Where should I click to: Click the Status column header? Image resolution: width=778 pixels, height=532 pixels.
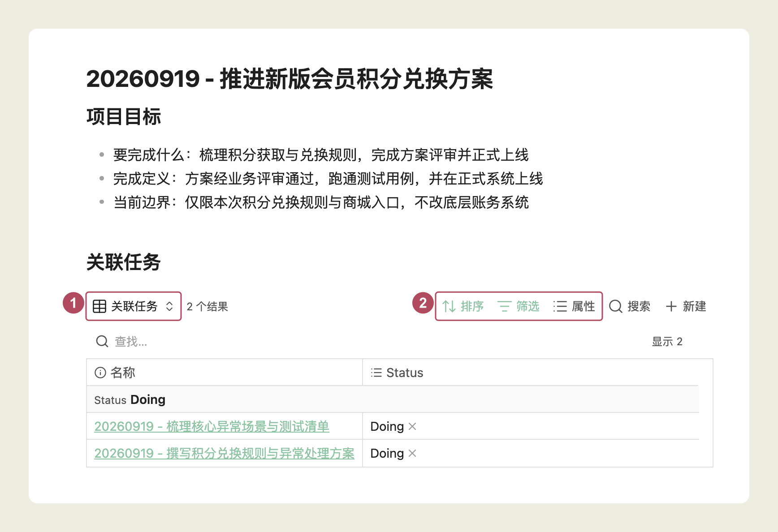tap(531, 373)
